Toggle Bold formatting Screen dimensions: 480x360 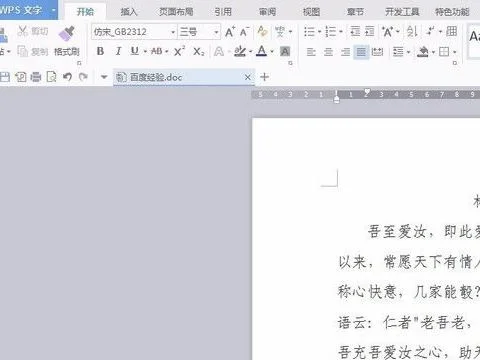point(100,51)
